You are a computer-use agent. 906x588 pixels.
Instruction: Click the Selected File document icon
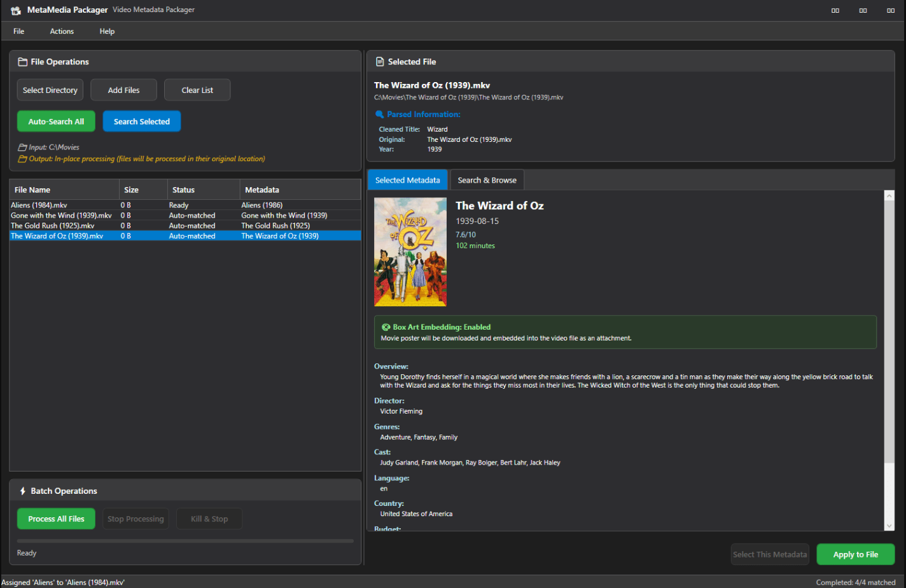pyautogui.click(x=380, y=62)
